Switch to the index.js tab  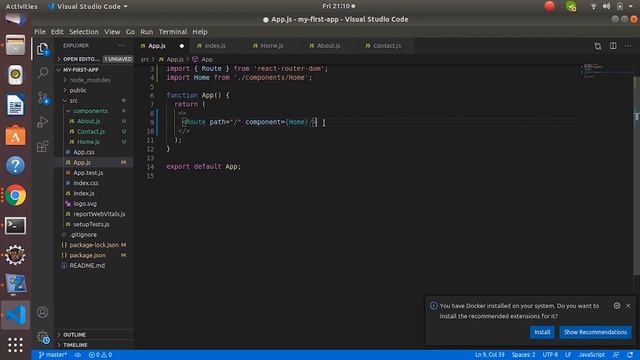215,46
